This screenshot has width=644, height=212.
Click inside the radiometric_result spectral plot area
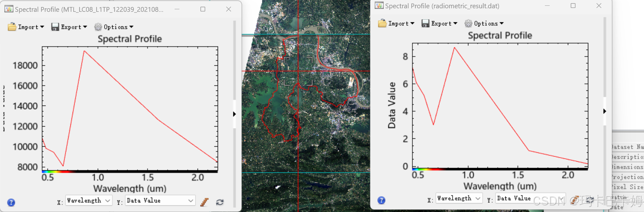pos(500,105)
